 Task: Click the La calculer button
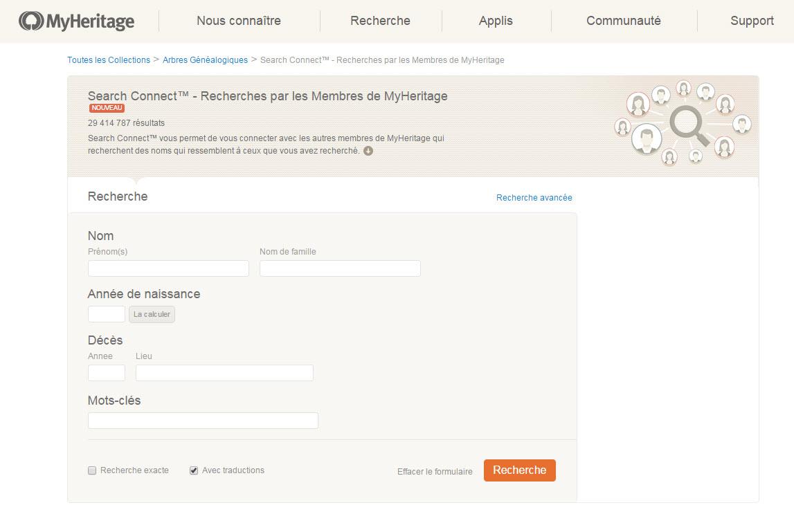pyautogui.click(x=152, y=314)
